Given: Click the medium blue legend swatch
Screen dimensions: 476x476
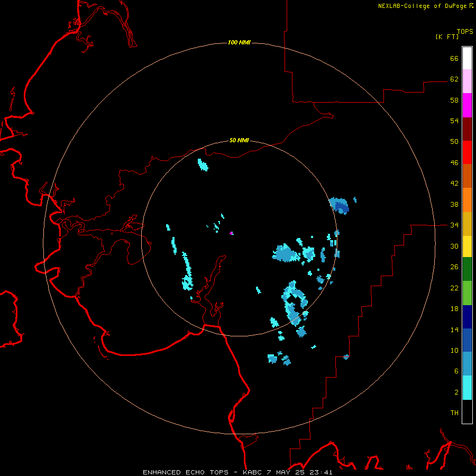Looking at the screenshot, I should pos(467,340).
